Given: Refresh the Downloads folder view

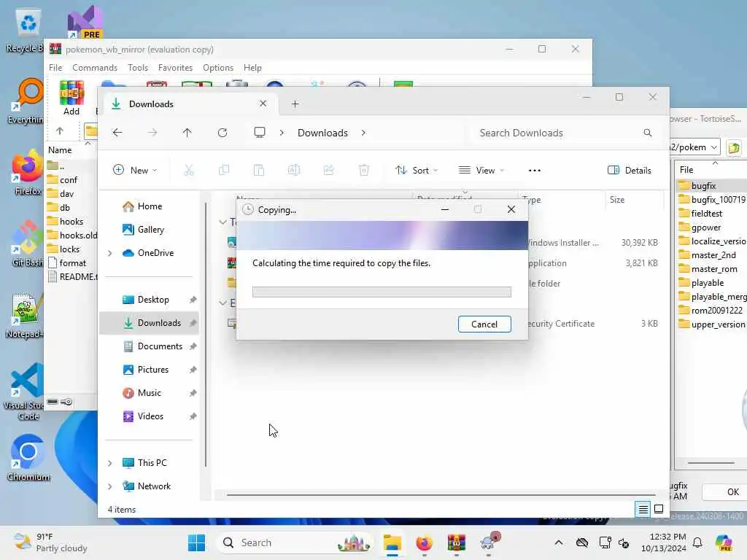Looking at the screenshot, I should (x=222, y=133).
